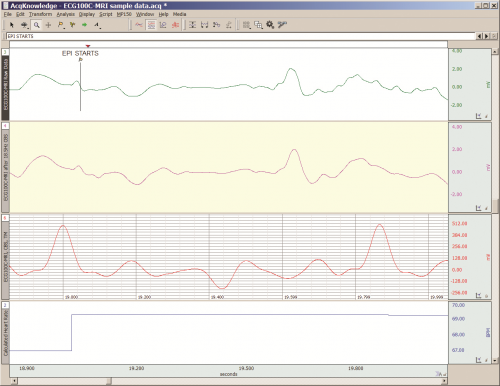Click the EPI STARTS marker flag on waveform

click(81, 59)
